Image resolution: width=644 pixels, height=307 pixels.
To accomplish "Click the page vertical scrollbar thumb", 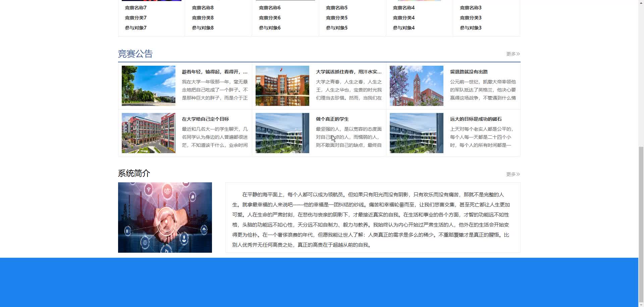I will 641,224.
